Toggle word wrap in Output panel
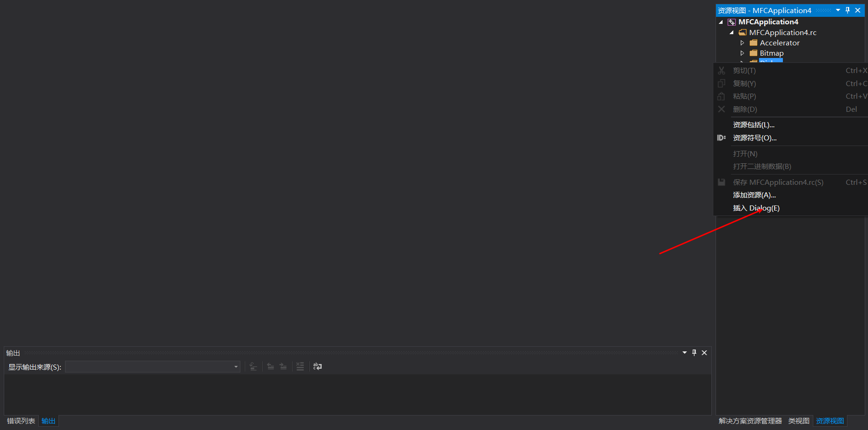Screen dimensions: 868x430 pos(318,366)
